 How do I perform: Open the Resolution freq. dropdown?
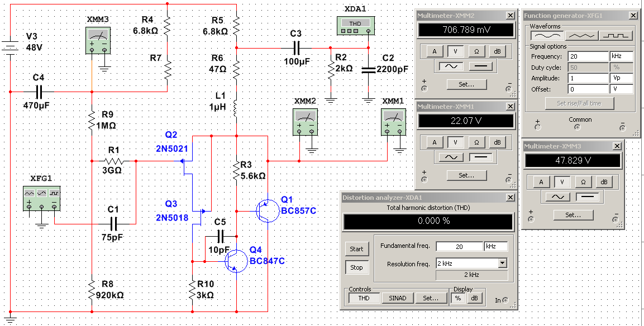503,263
